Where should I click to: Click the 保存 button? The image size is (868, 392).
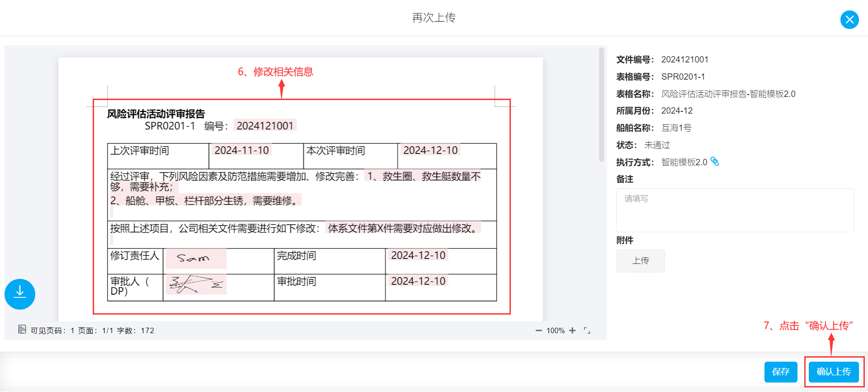coord(781,372)
